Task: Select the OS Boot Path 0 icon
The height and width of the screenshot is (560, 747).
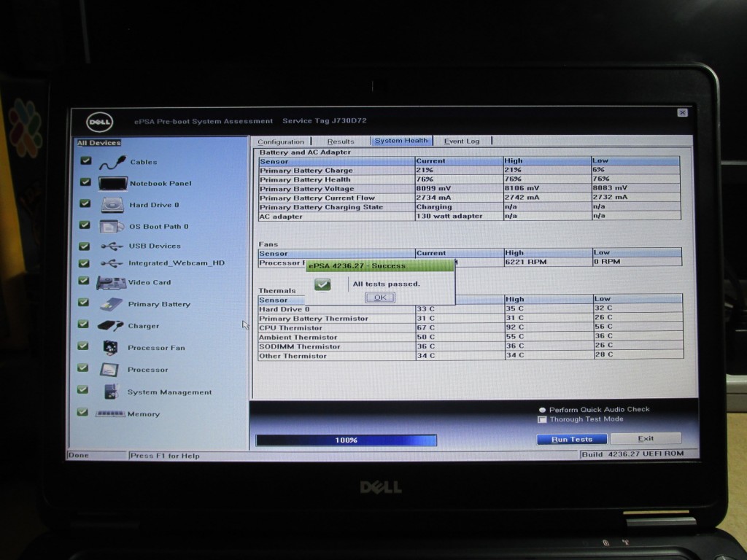Action: (112, 226)
